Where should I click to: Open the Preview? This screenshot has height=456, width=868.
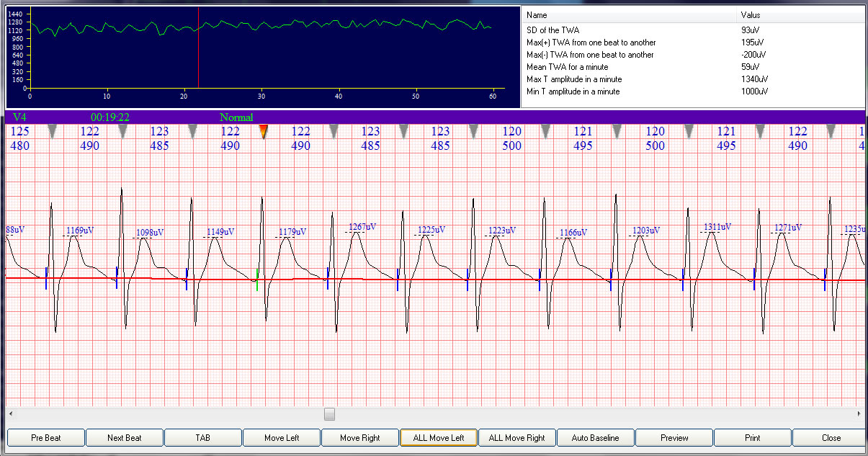pyautogui.click(x=674, y=437)
